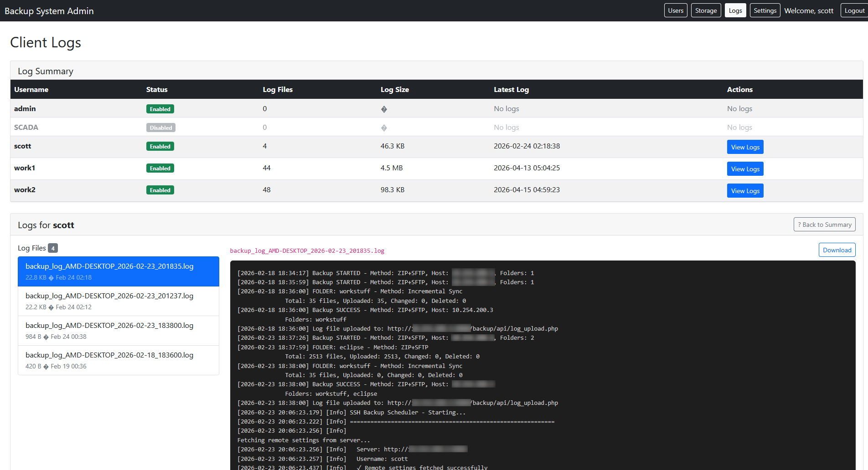Viewport: 868px width, 470px height.
Task: Click the Log Files count badge 4
Action: (x=53, y=248)
